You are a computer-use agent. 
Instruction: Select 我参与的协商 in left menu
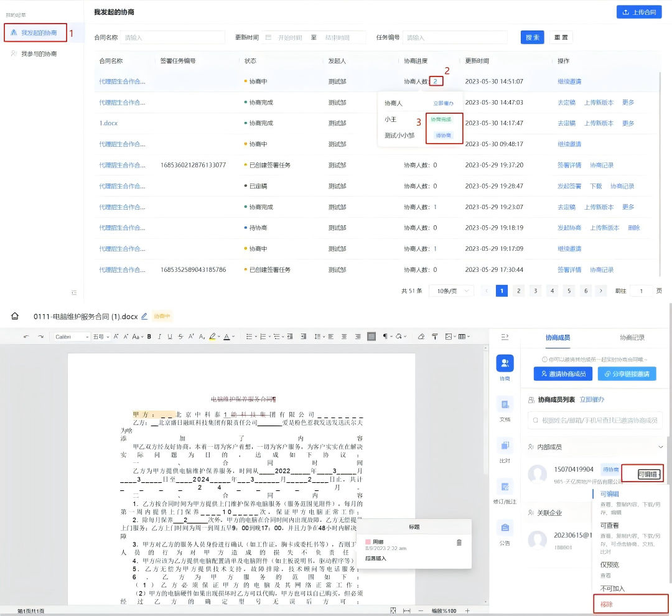pyautogui.click(x=39, y=54)
